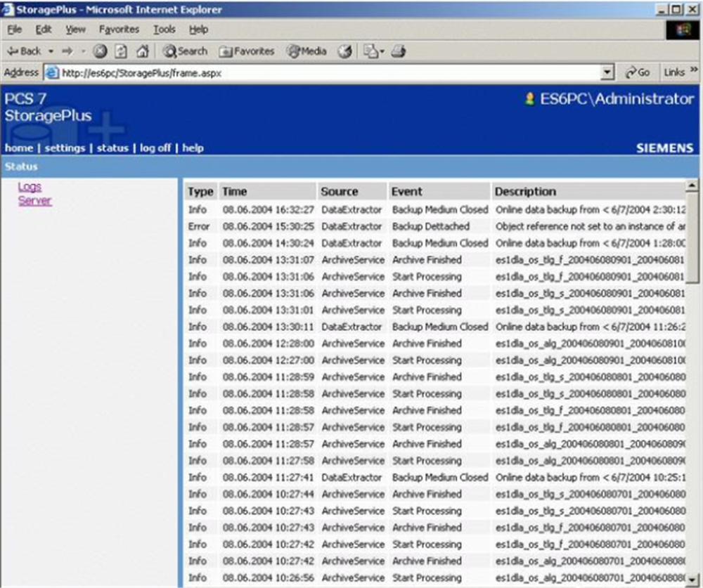This screenshot has width=703, height=588.
Task: Open the settings link
Action: coord(65,148)
